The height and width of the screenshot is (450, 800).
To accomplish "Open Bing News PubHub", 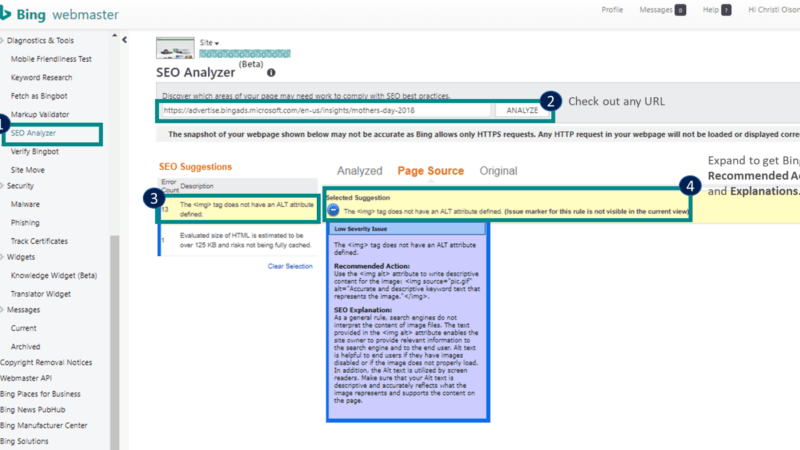I will coord(32,410).
